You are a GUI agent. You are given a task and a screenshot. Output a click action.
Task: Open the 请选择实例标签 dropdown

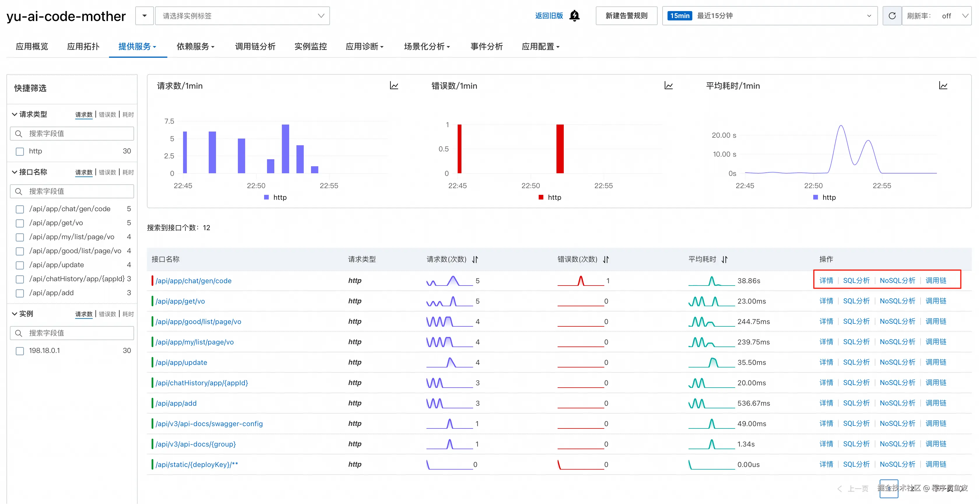(242, 16)
